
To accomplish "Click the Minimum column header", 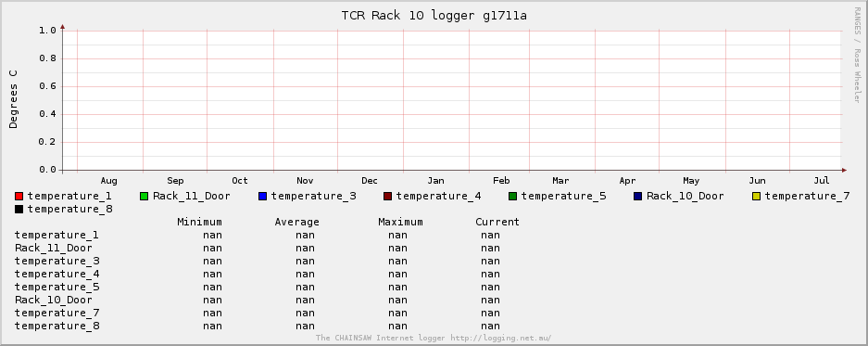I will [x=199, y=222].
